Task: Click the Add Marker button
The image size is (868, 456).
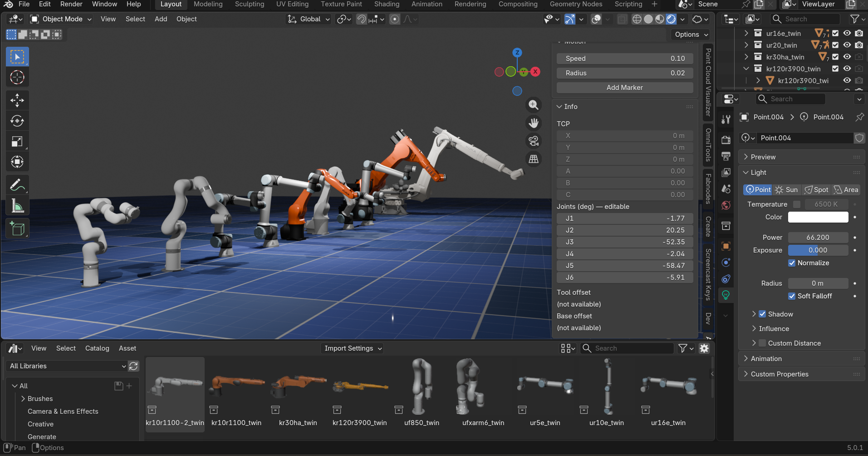Action: click(625, 87)
